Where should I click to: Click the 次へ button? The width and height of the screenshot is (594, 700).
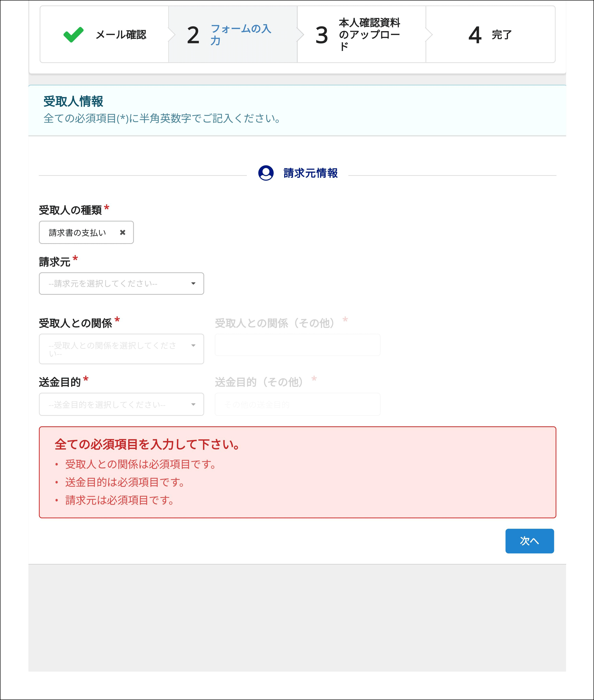[529, 541]
